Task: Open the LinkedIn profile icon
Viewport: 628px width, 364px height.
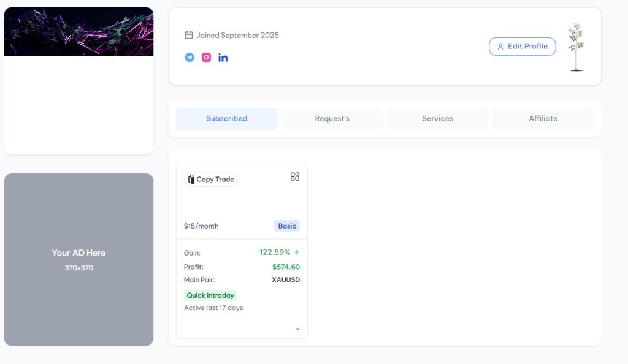Action: point(223,58)
